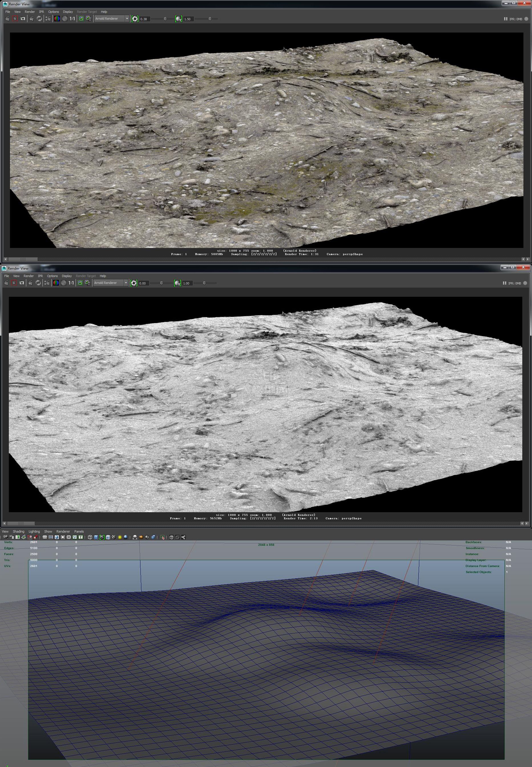Screen dimensions: 532x767
Task: Click exposure value field showing 0.38
Action: [144, 19]
